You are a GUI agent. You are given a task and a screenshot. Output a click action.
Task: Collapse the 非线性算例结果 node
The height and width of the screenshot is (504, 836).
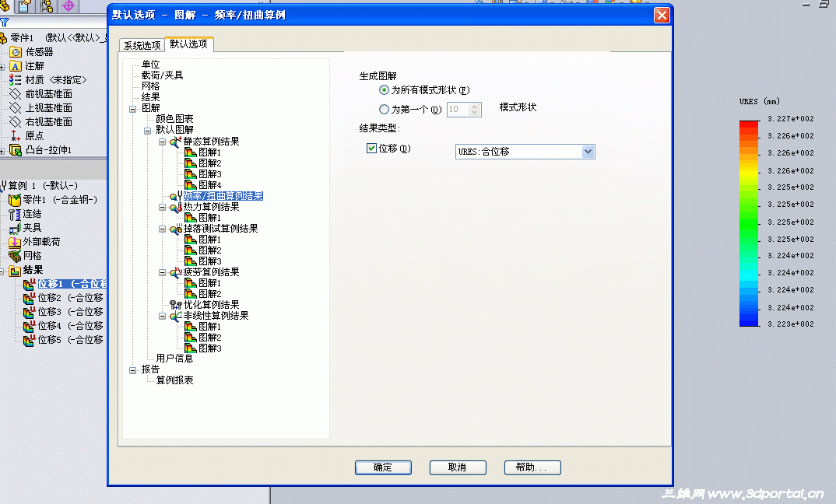pyautogui.click(x=162, y=316)
